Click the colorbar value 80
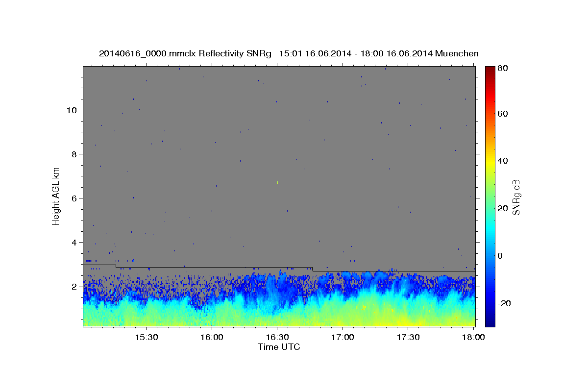 click(504, 69)
